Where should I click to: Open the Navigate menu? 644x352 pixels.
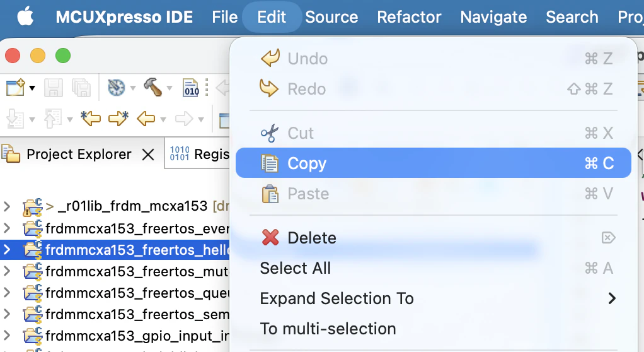point(493,17)
